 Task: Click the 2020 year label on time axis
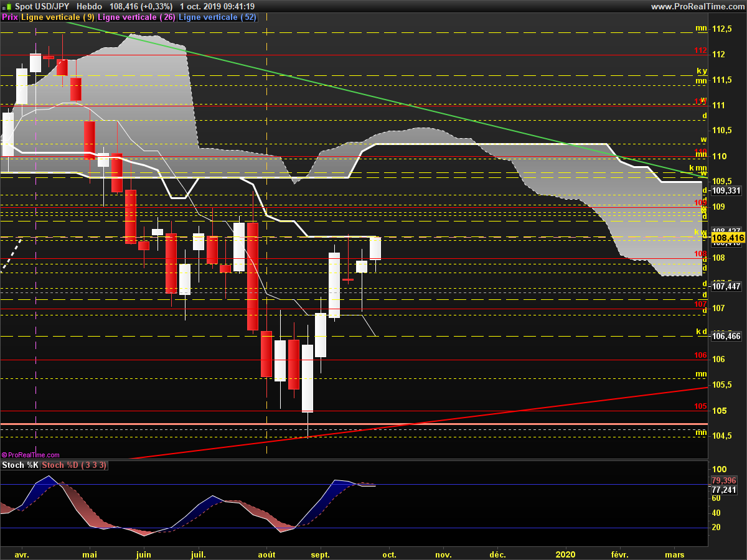[x=565, y=554]
